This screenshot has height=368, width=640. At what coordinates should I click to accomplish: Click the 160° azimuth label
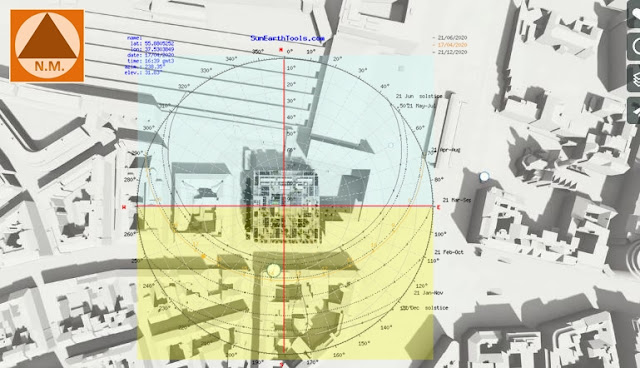tap(339, 355)
